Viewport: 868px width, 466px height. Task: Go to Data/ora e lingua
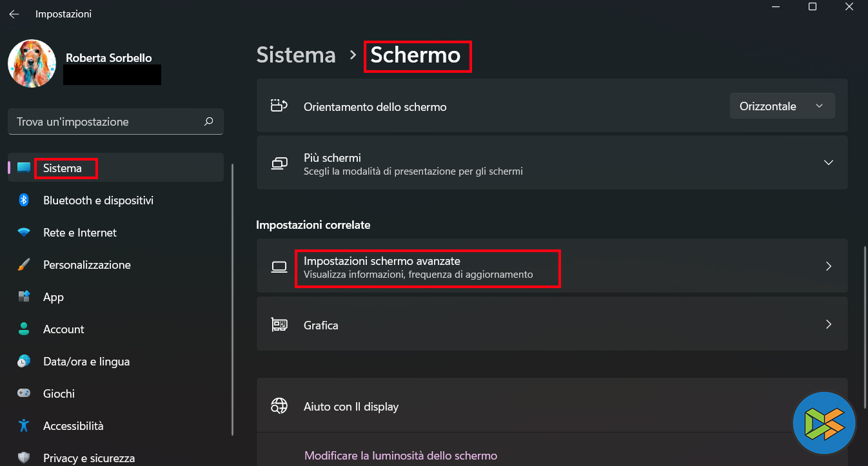pyautogui.click(x=86, y=362)
